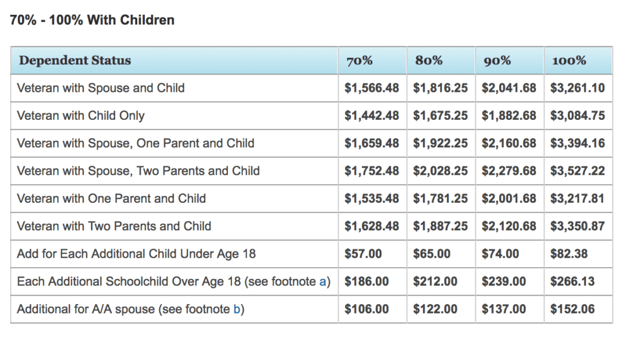Click footnote link a

click(324, 281)
